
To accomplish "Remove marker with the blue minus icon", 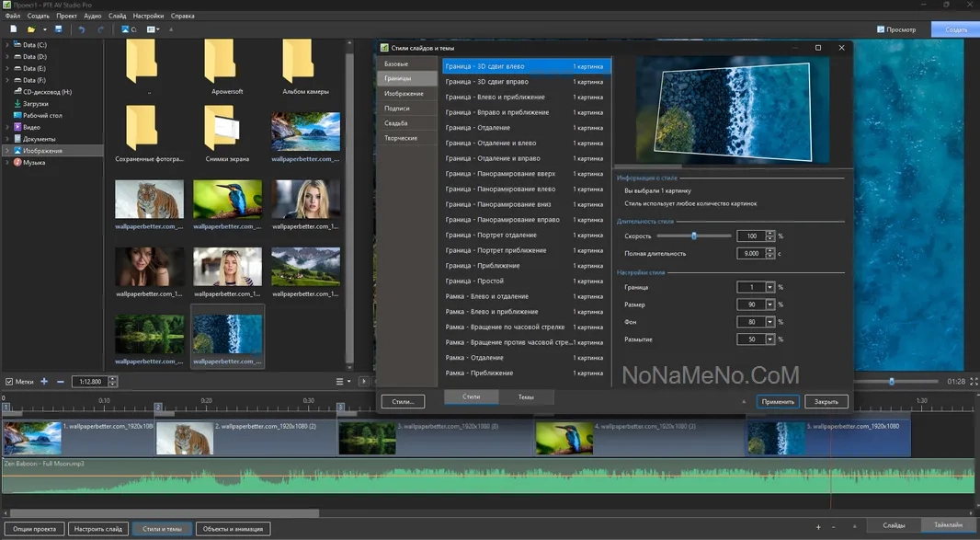I will tap(61, 381).
